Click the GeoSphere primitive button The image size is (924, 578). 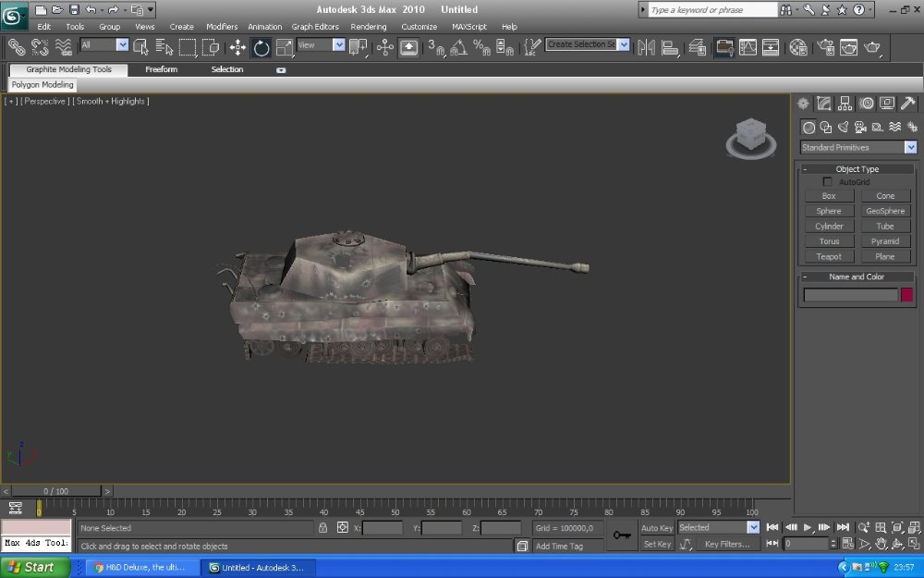coord(885,211)
